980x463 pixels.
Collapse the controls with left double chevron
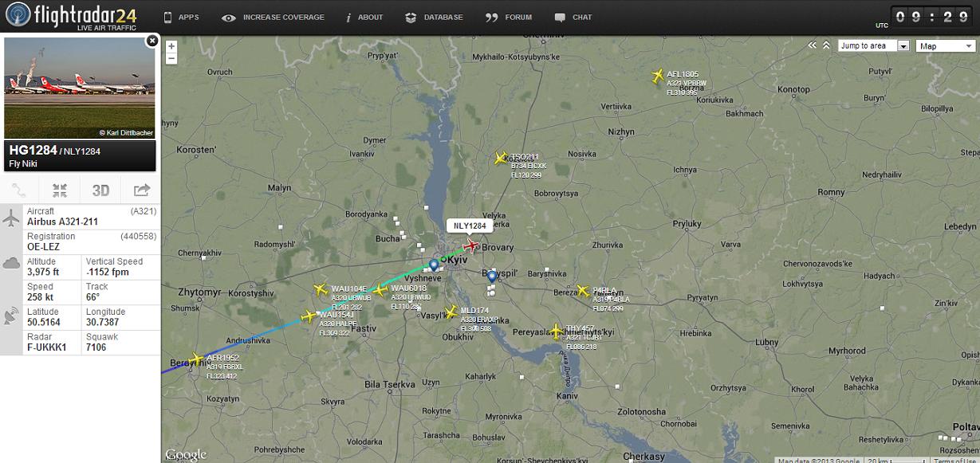(812, 45)
